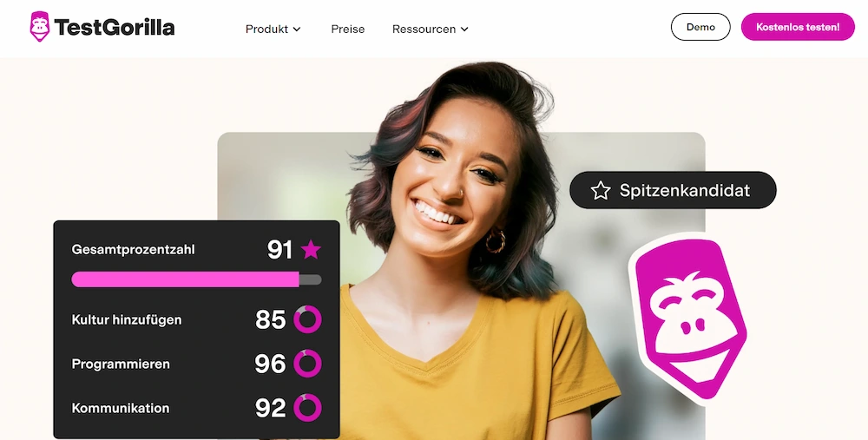Click the Programmieren score 96
Screen dimensions: 868x440
(x=270, y=364)
